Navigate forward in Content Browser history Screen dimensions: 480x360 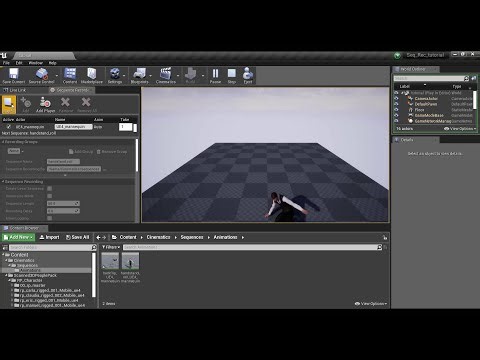(x=104, y=237)
